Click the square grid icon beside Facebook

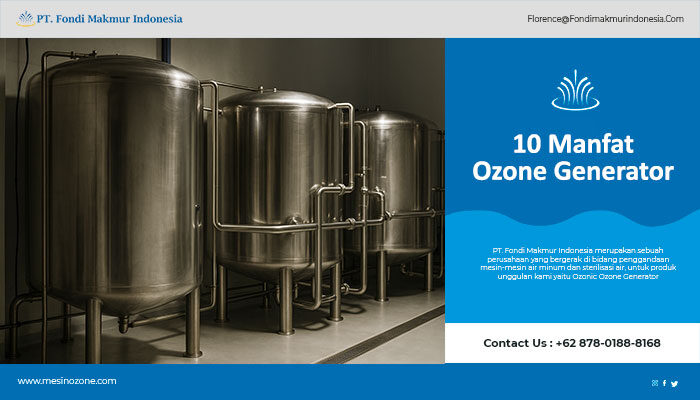(x=655, y=383)
